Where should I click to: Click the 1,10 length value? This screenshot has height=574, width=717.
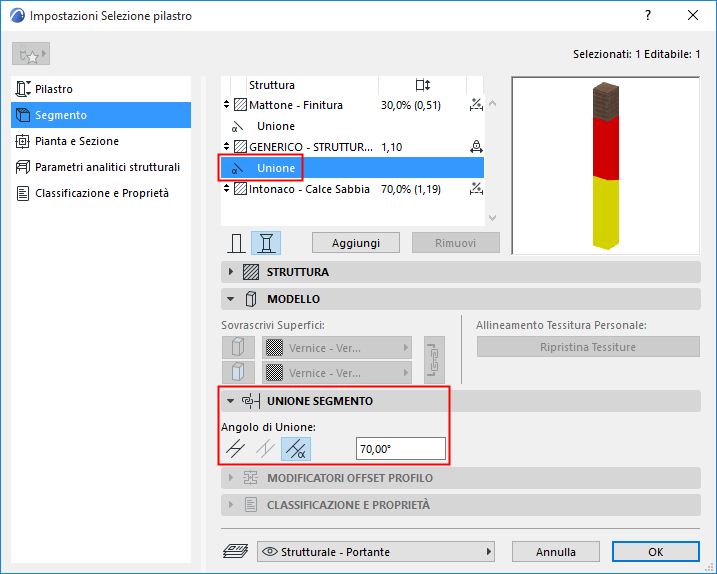click(392, 147)
